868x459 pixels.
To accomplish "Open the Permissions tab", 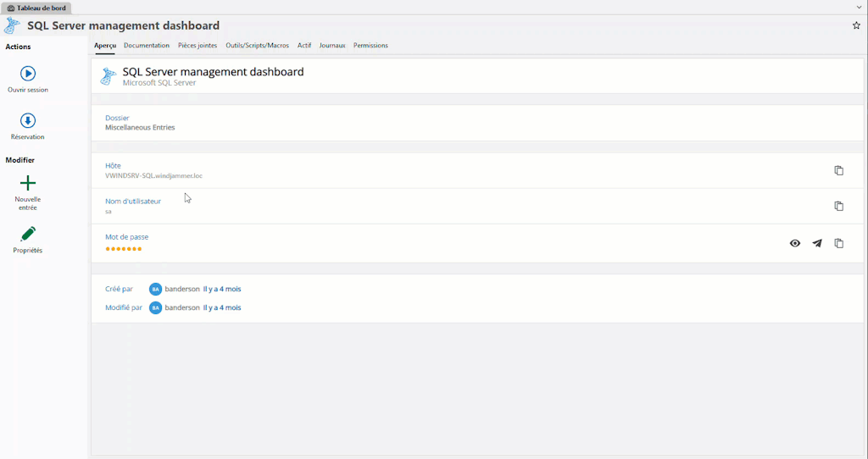I will tap(371, 46).
